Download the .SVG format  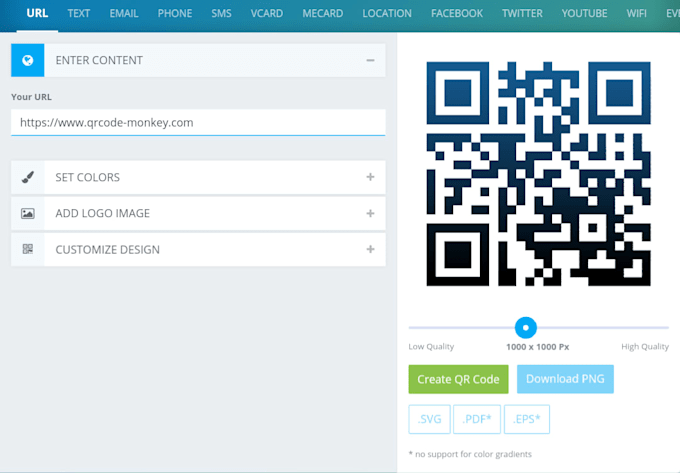(x=429, y=419)
